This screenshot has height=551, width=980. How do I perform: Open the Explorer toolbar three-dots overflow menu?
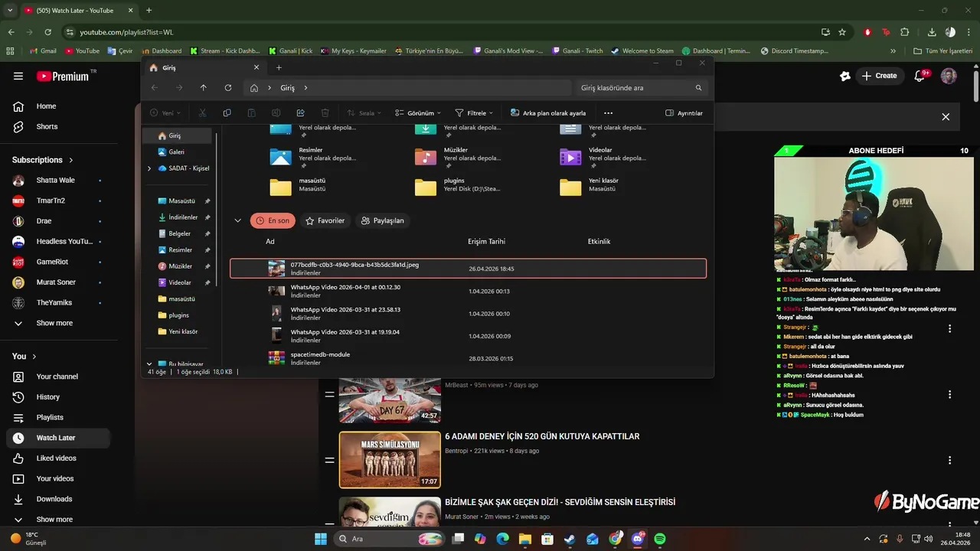(x=609, y=112)
